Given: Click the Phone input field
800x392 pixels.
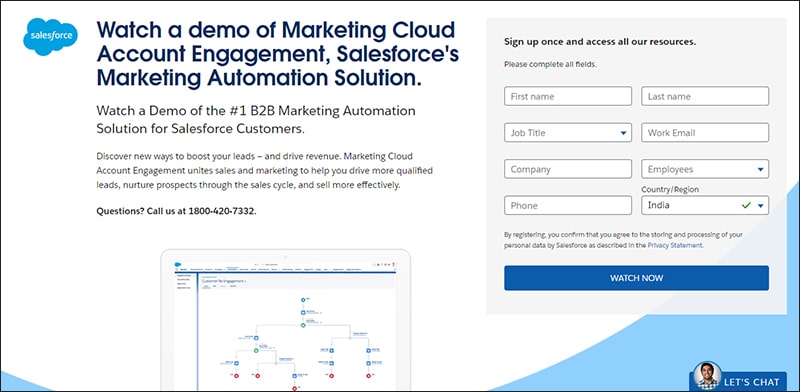Looking at the screenshot, I should click(568, 205).
